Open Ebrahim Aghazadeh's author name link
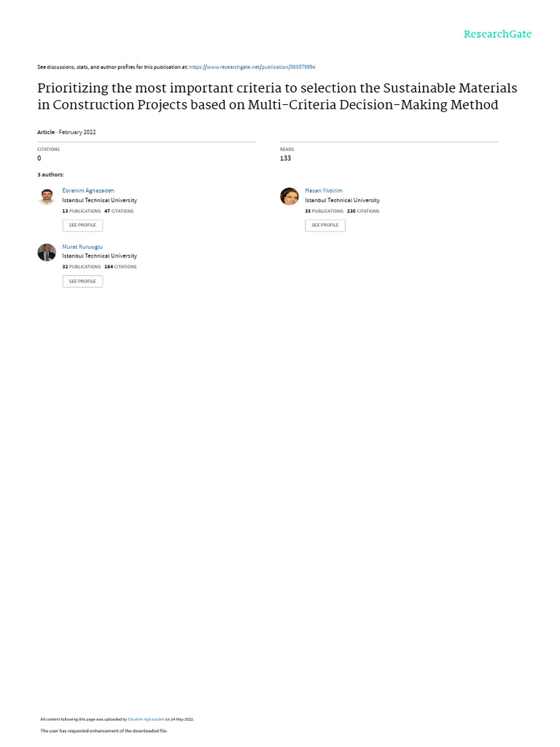The height and width of the screenshot is (747, 560). coord(88,190)
